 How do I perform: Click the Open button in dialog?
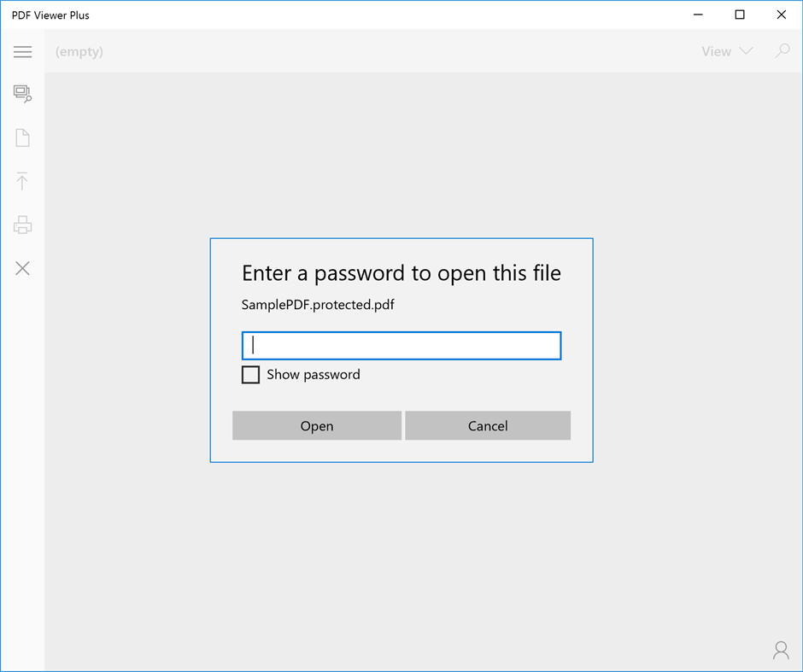tap(317, 425)
